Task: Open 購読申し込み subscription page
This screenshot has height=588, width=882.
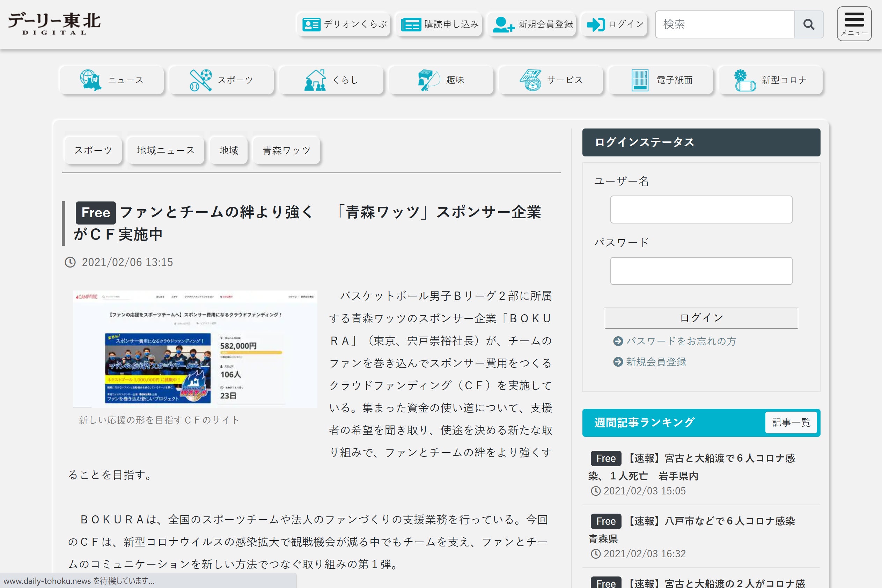Action: tap(440, 24)
